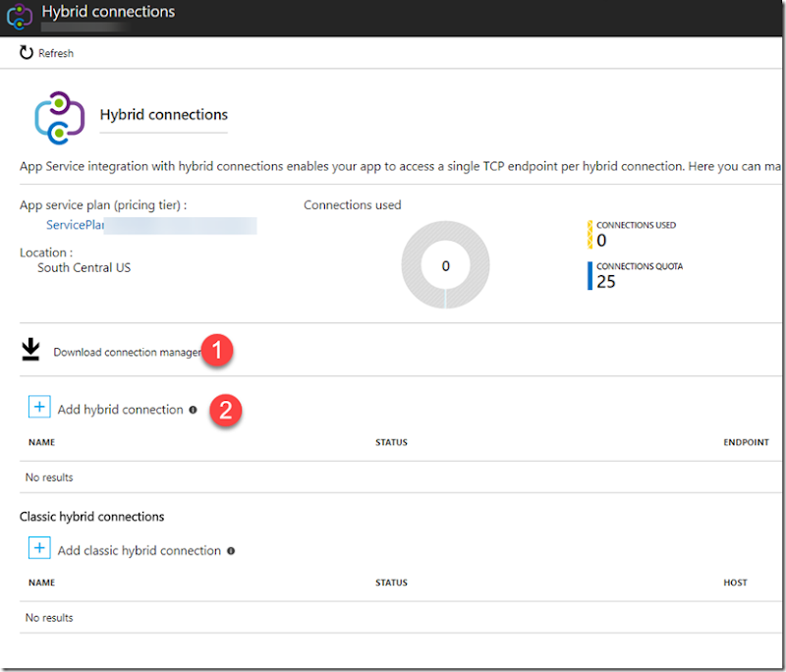Click the plus icon for Add classic hybrid connection
The width and height of the screenshot is (786, 672).
(39, 548)
